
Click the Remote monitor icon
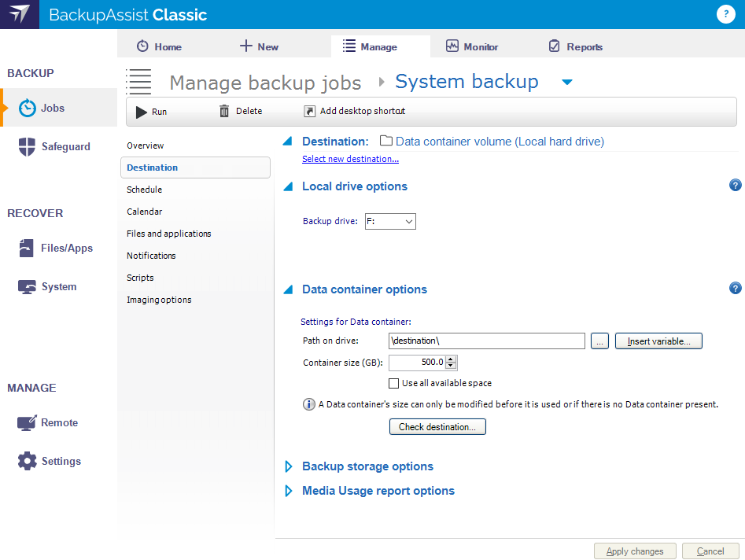27,422
